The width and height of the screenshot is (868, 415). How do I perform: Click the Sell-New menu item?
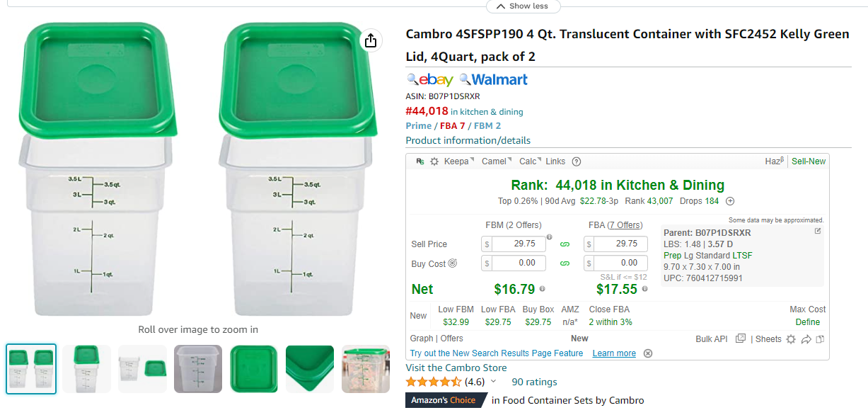pyautogui.click(x=809, y=161)
